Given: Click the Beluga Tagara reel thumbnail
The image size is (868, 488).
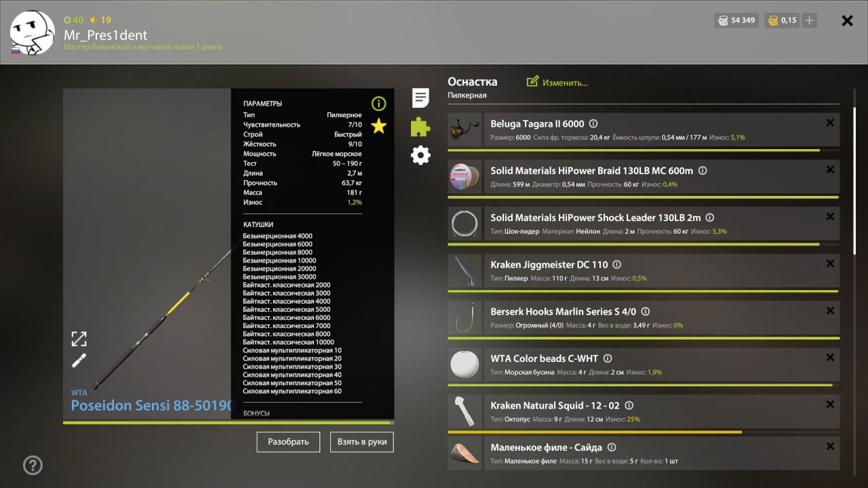Looking at the screenshot, I should pos(465,129).
